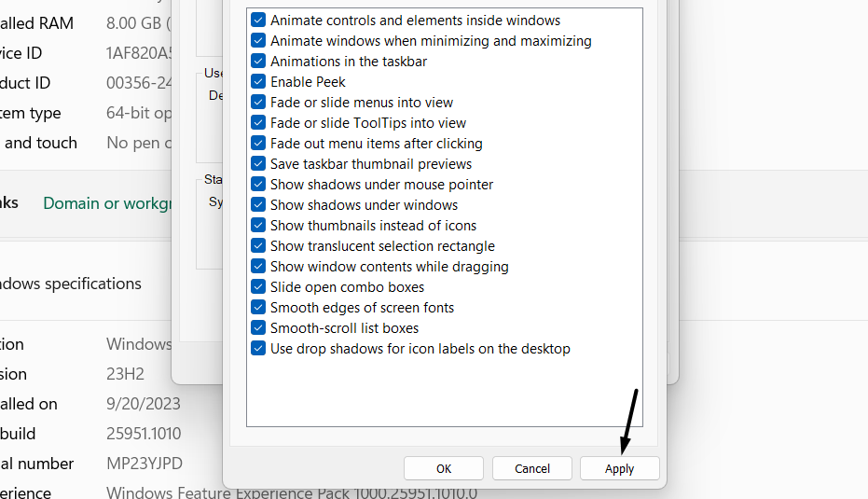Toggle Save taskbar thumbnail previews
This screenshot has height=499, width=868.
click(258, 164)
